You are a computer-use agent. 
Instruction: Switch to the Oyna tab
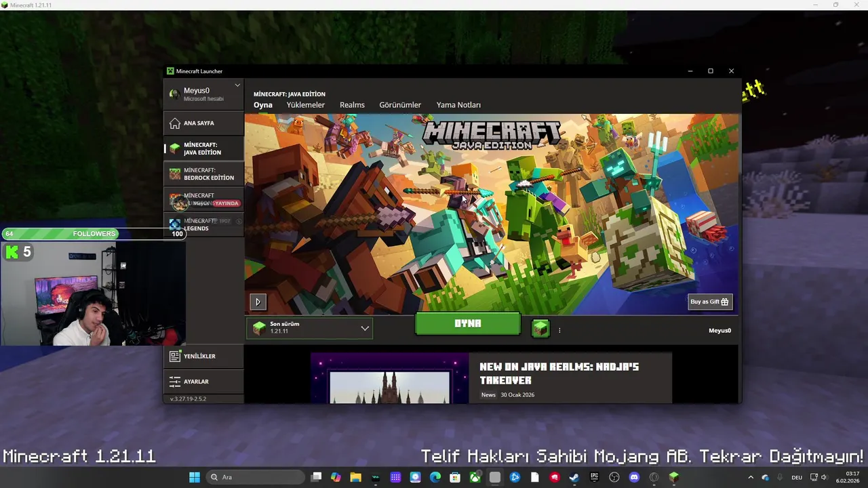tap(263, 105)
